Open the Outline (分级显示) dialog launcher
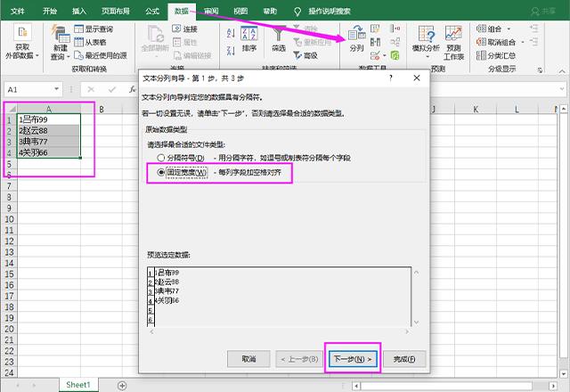 click(541, 69)
